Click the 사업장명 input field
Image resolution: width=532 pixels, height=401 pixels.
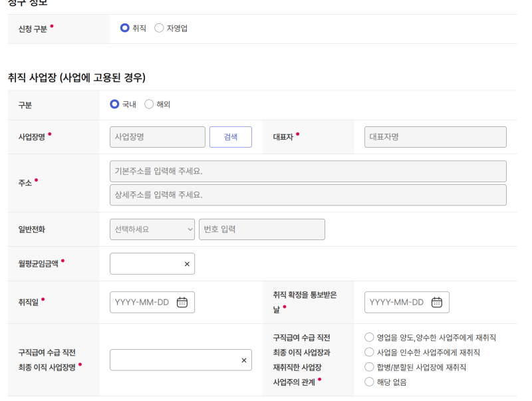pyautogui.click(x=158, y=137)
